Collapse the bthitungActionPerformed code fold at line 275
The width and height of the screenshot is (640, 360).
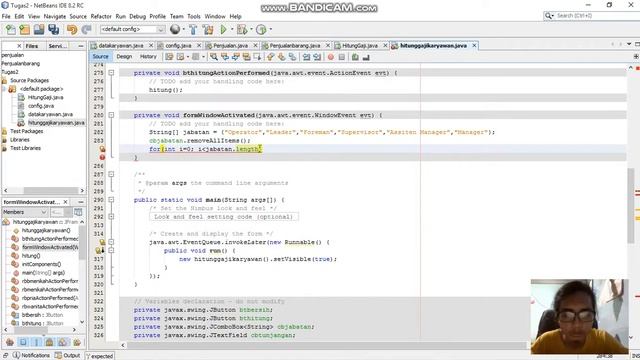[111, 73]
